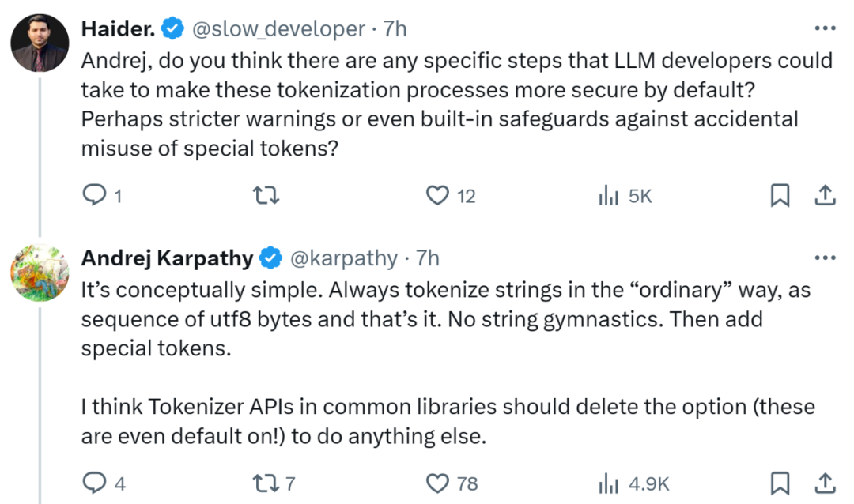Like Haider's tweet with 12 likes
Viewport: 854px width, 504px height.
(x=437, y=196)
